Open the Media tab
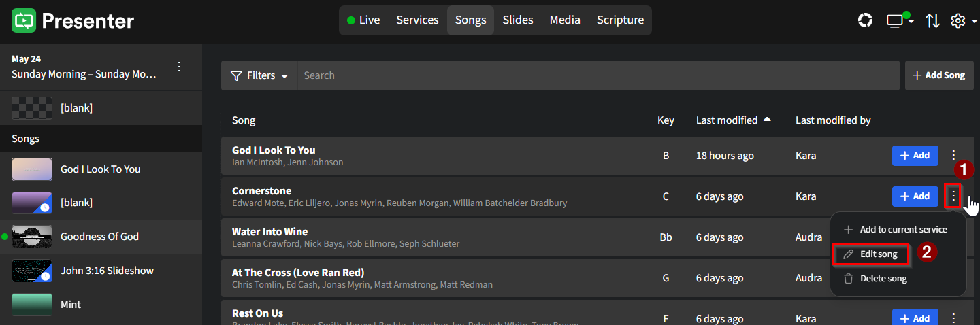 [565, 20]
